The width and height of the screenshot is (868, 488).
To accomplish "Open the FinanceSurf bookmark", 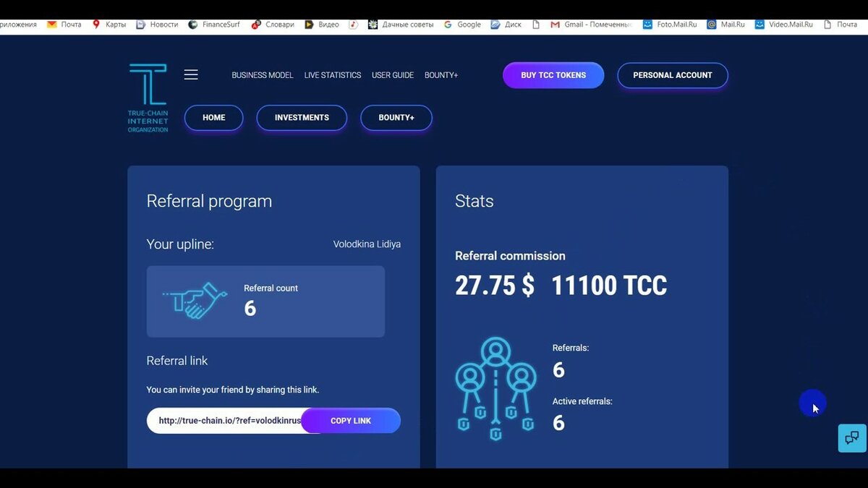I will click(x=214, y=24).
